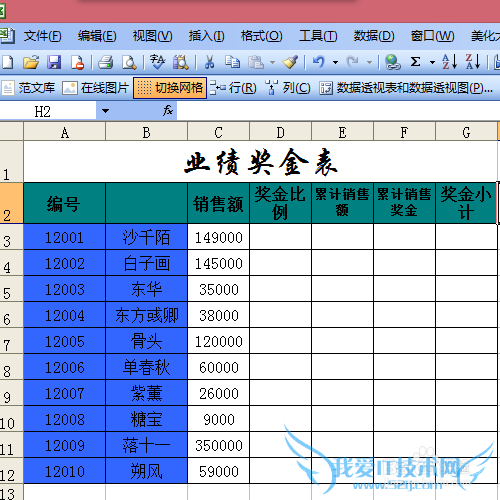Click the fx insert function button
The width and height of the screenshot is (500, 500).
168,111
